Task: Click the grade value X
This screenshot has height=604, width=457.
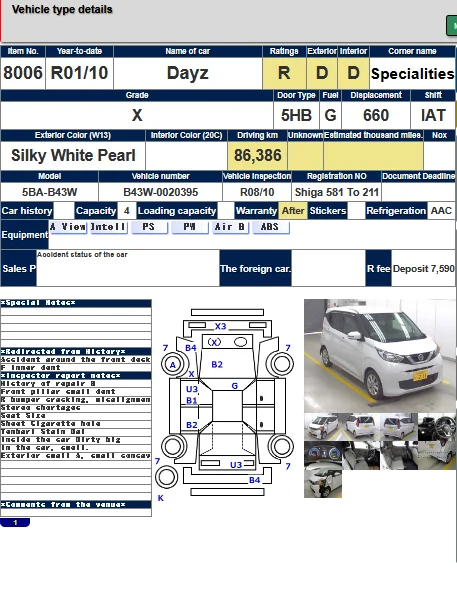Action: pyautogui.click(x=137, y=115)
